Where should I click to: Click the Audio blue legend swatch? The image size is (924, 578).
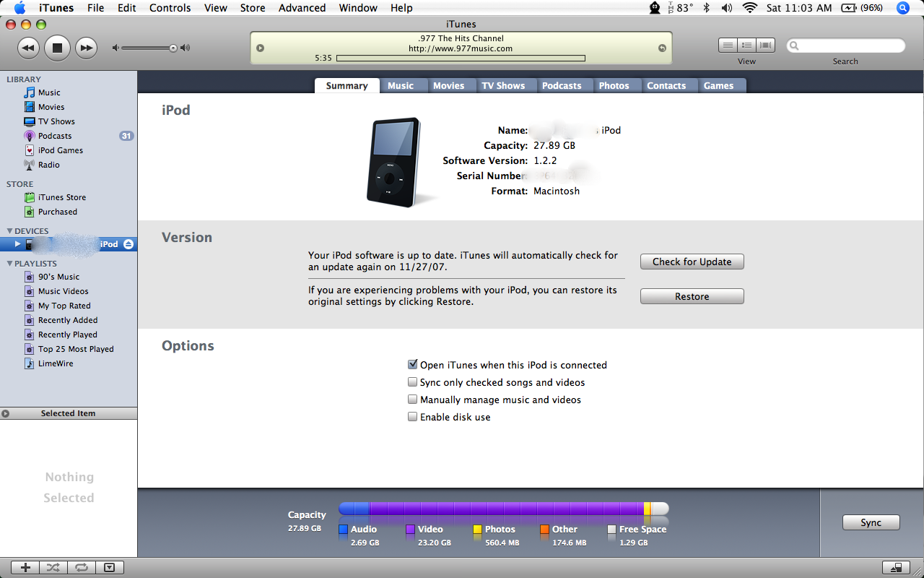(344, 530)
